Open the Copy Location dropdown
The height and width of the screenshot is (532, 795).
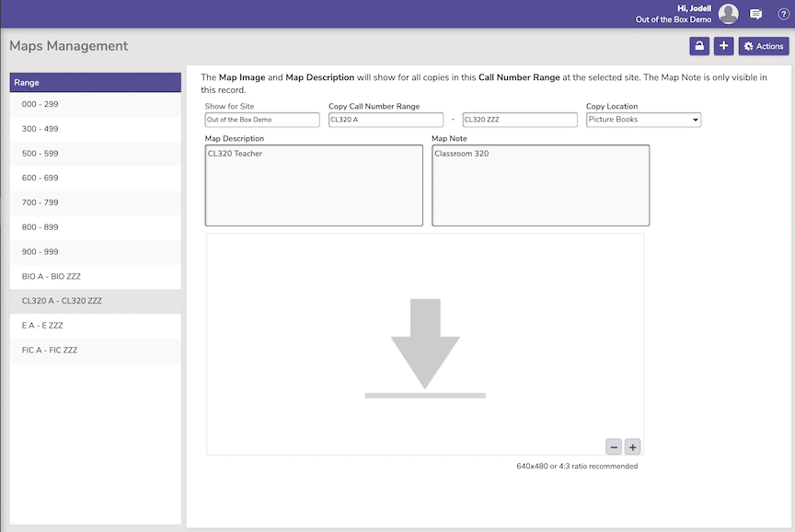[x=643, y=120]
